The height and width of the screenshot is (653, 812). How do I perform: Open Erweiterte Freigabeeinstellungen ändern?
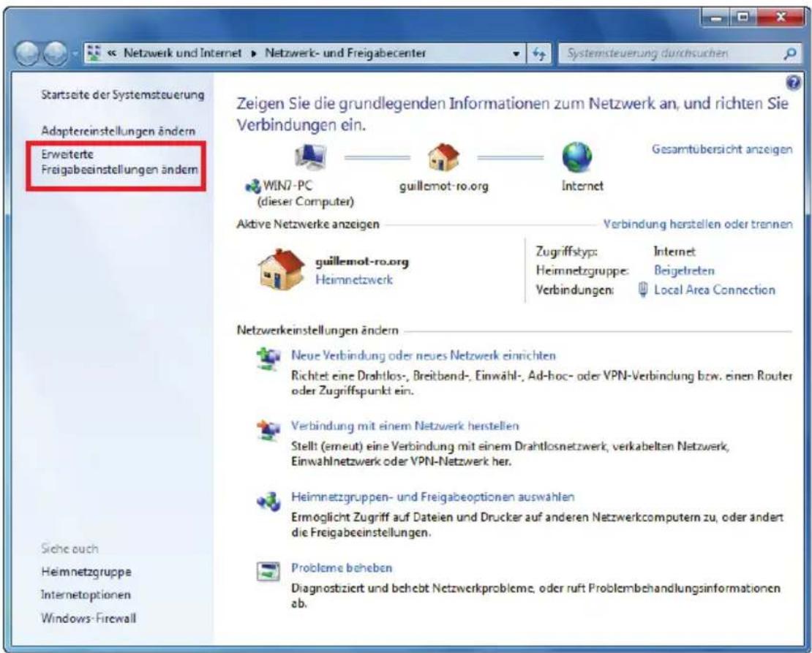[x=119, y=162]
